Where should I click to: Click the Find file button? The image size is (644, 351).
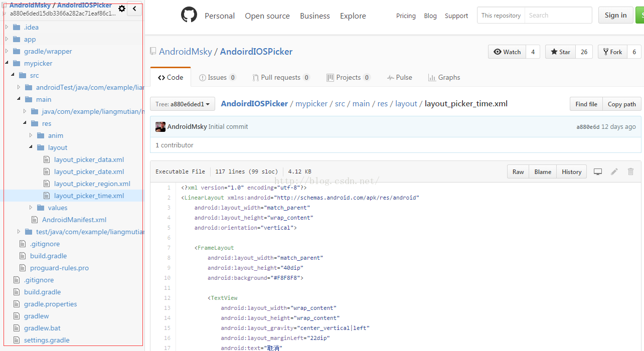(x=586, y=104)
